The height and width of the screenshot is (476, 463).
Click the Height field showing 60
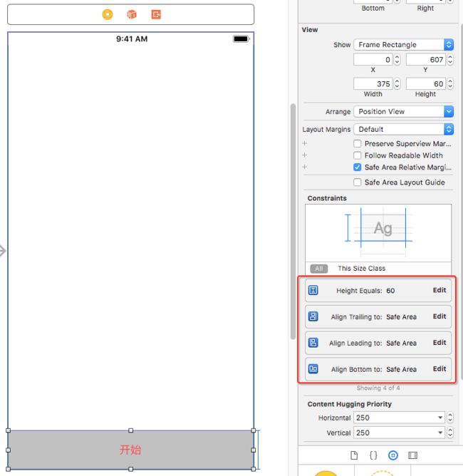426,84
